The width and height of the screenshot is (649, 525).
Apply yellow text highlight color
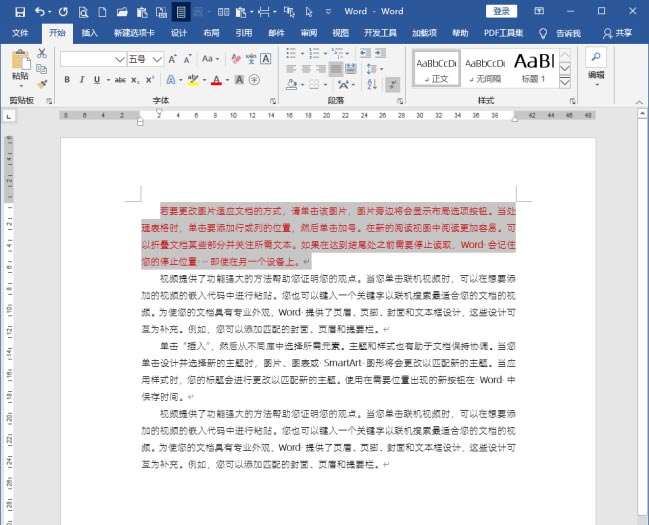pos(193,80)
